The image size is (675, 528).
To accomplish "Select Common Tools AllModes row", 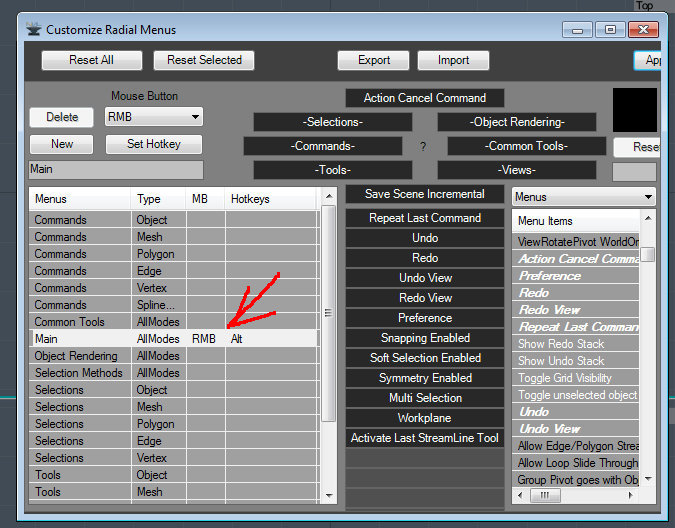I will point(174,322).
